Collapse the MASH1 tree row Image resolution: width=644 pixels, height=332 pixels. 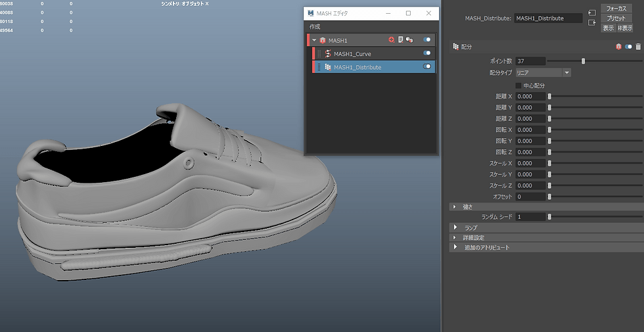(314, 40)
